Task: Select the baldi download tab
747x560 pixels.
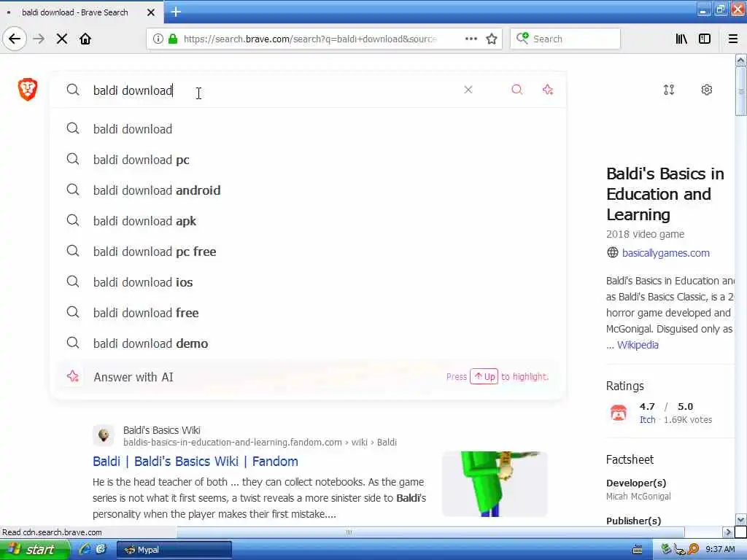Action: [75, 12]
